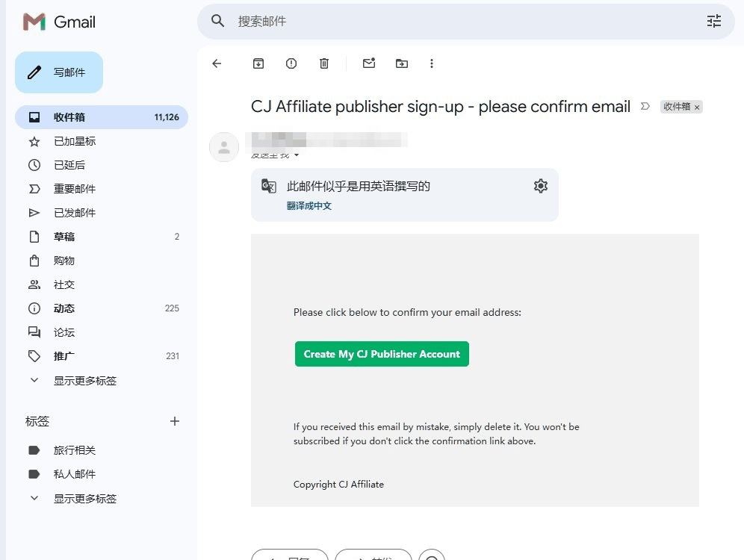Click the Copyright CJ Affiliate text
The image size is (744, 560).
(338, 484)
